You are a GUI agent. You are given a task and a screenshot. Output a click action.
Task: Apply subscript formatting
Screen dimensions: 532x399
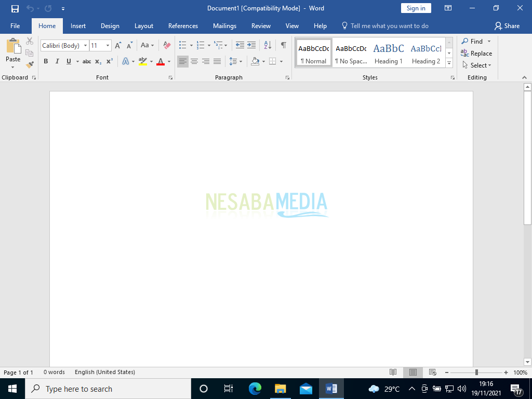tap(98, 61)
